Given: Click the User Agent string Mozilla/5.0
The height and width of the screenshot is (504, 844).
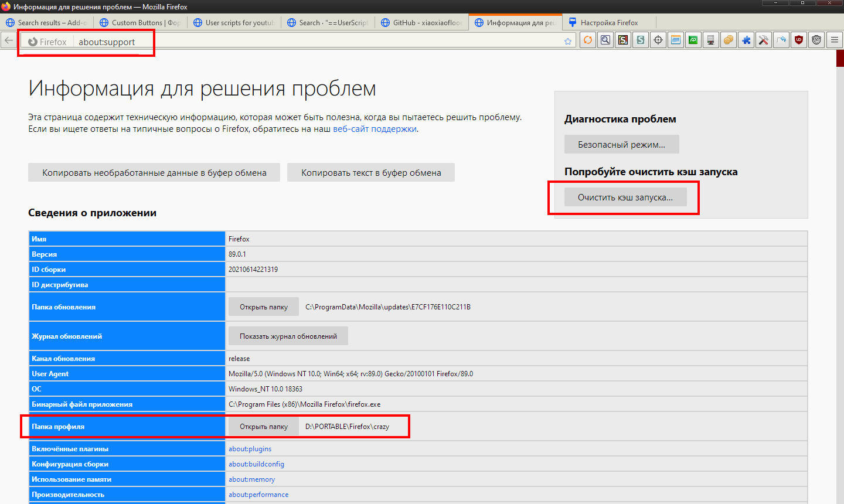Looking at the screenshot, I should click(350, 373).
